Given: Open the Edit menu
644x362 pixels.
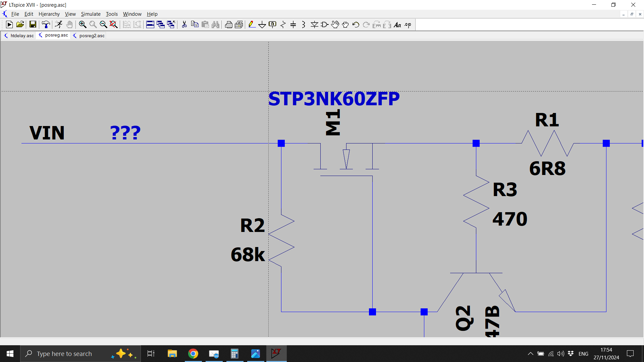Looking at the screenshot, I should tap(29, 14).
